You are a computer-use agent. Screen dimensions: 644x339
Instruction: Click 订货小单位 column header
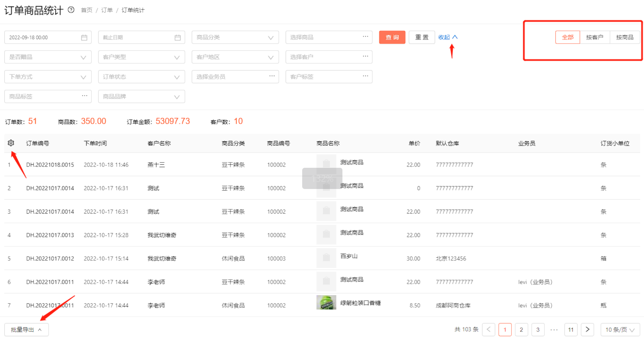pyautogui.click(x=615, y=143)
